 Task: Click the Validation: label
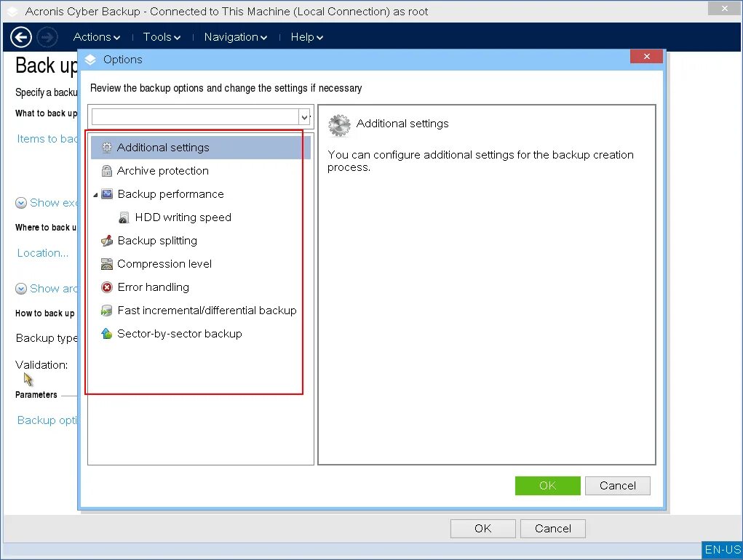tap(41, 365)
